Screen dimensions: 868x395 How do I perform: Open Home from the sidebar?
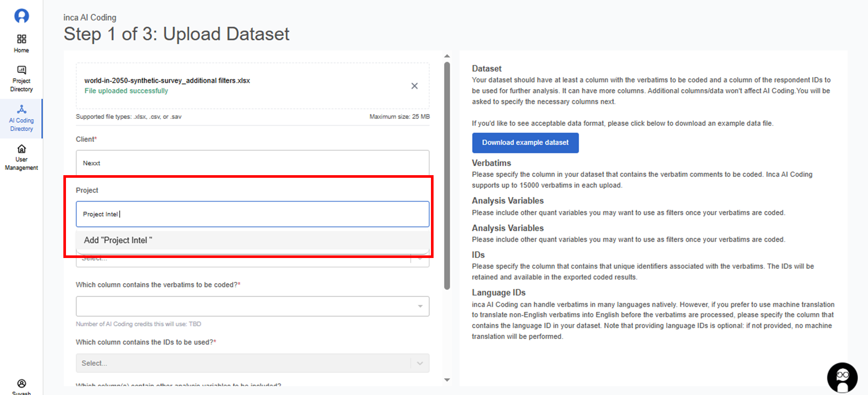[x=21, y=43]
